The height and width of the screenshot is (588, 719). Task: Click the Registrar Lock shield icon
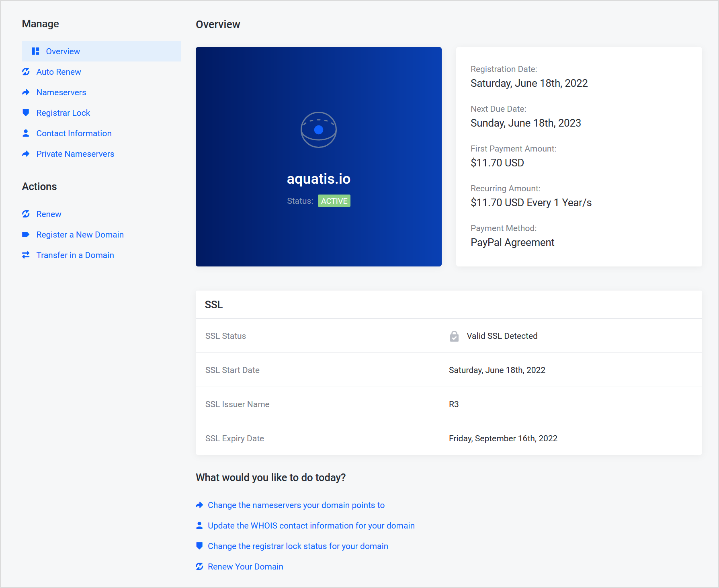click(x=26, y=113)
